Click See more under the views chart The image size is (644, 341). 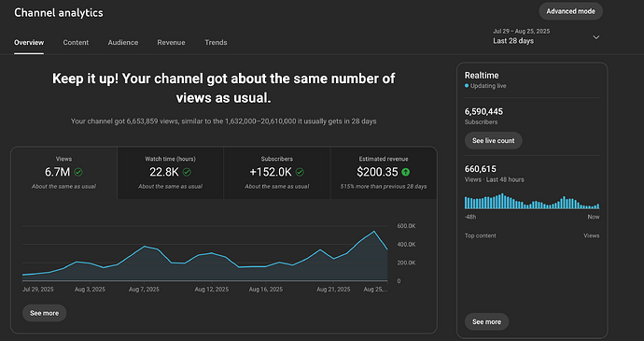(45, 313)
